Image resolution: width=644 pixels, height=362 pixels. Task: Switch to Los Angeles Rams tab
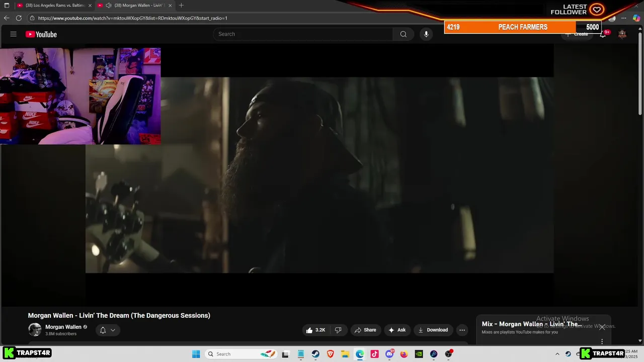(x=54, y=6)
